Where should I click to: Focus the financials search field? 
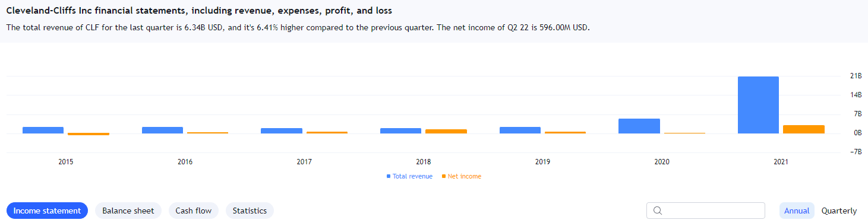(x=706, y=211)
